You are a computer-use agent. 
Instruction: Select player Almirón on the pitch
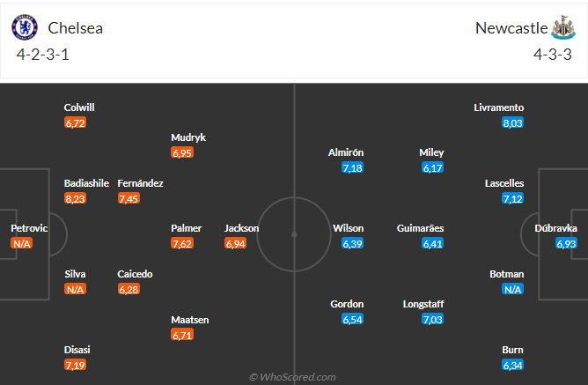coord(346,152)
